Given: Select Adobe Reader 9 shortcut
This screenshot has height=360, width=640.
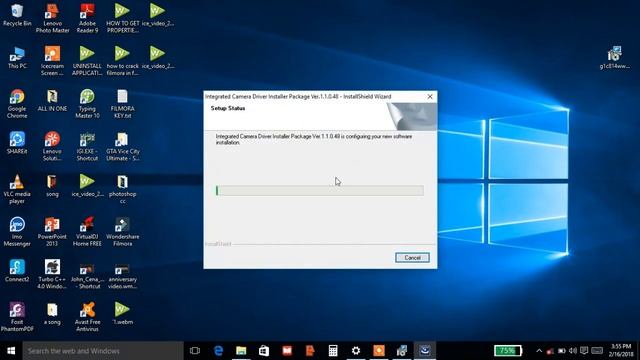Looking at the screenshot, I should click(x=87, y=18).
